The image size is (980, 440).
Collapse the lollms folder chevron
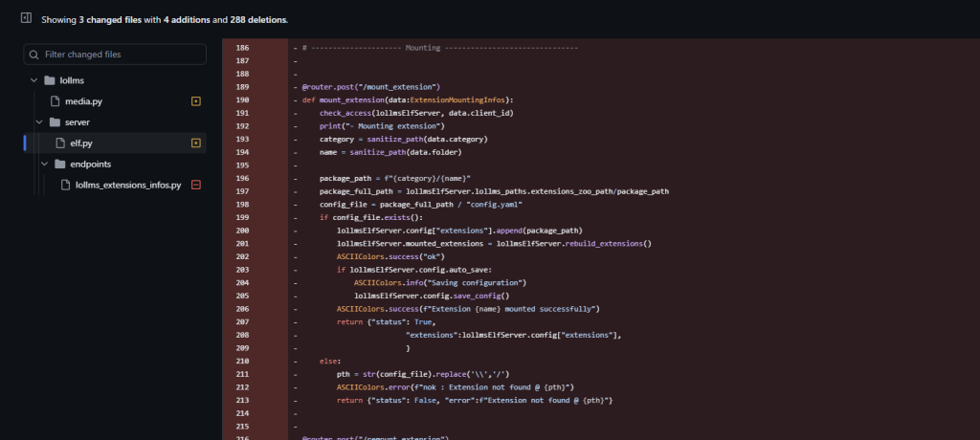tap(34, 80)
